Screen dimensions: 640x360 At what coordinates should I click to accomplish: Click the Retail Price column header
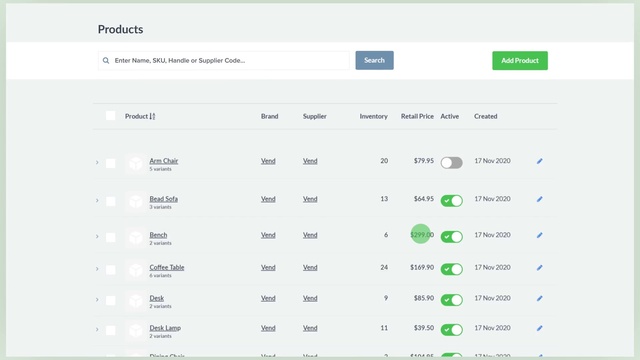[x=417, y=116]
